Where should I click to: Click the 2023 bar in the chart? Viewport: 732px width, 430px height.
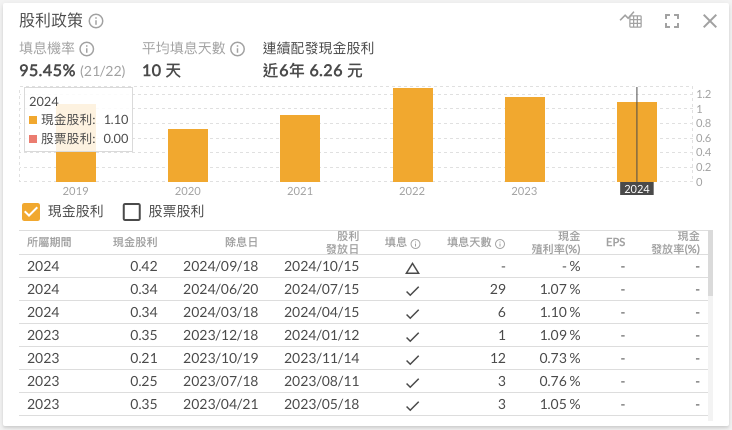click(524, 138)
